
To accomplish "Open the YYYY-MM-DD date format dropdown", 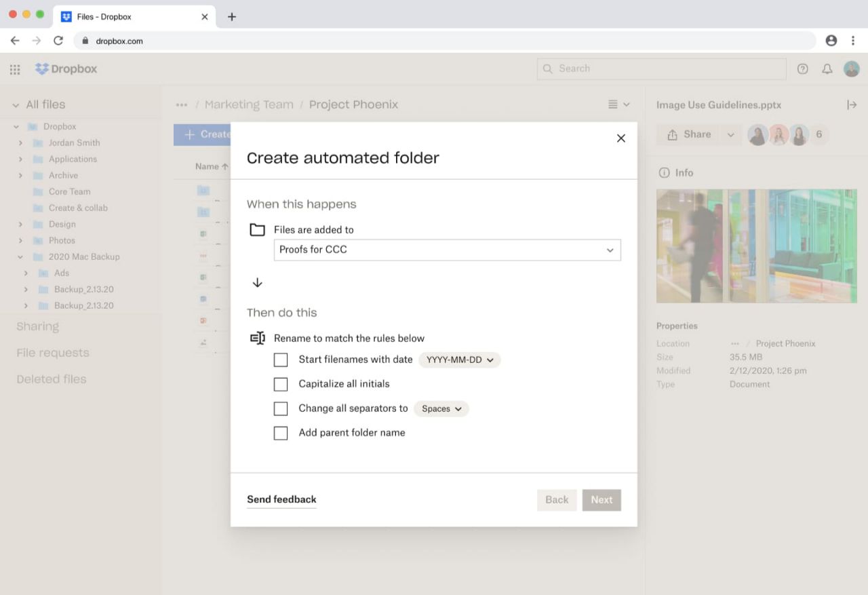I will click(x=459, y=360).
